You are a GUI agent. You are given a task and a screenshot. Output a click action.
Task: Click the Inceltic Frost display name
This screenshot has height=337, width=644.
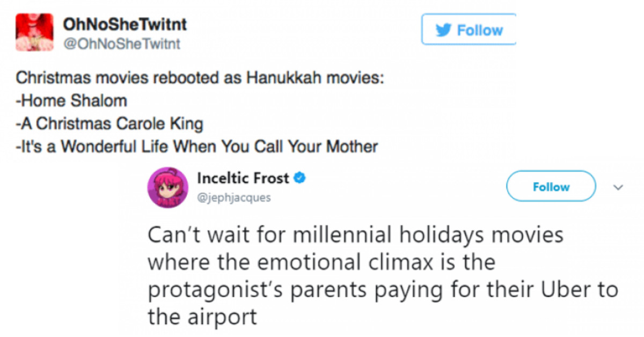(243, 178)
